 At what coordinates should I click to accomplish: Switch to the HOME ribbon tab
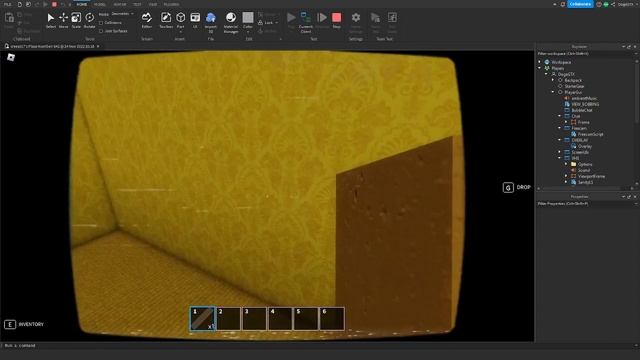pyautogui.click(x=82, y=4)
